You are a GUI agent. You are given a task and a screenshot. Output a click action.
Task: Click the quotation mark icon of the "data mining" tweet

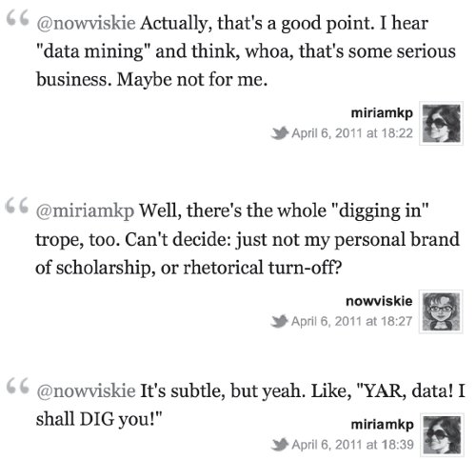click(x=18, y=17)
